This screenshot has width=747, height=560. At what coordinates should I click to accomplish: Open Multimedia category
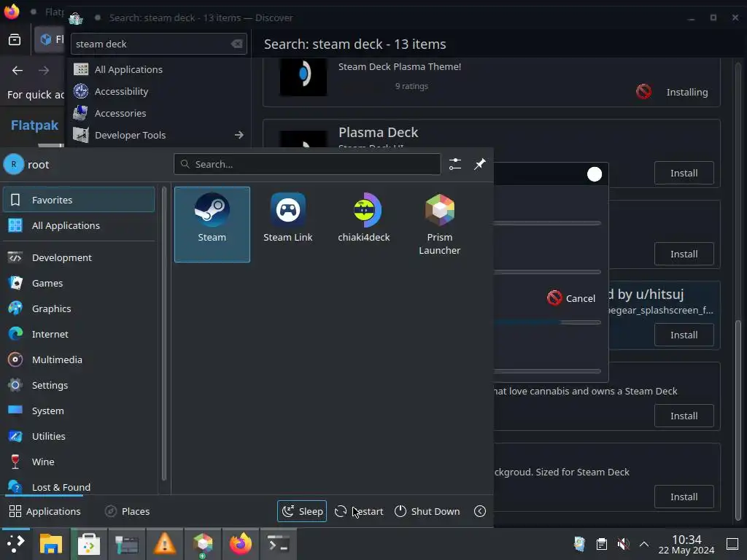click(x=79, y=359)
